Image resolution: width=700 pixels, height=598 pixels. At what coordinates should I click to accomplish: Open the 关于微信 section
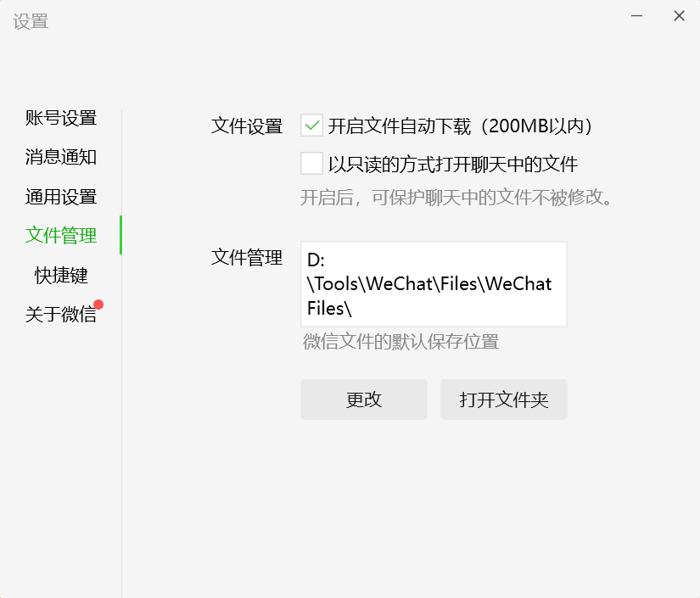tap(61, 314)
